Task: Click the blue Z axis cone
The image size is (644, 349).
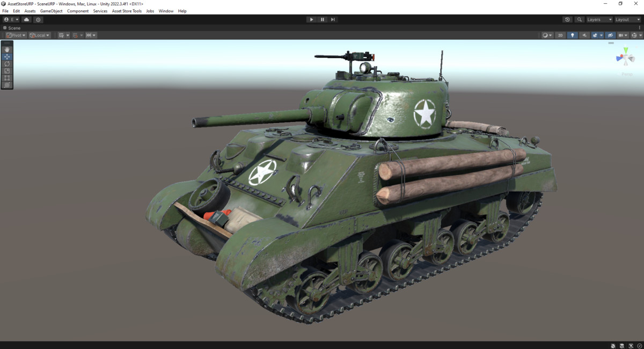Action: 619,58
